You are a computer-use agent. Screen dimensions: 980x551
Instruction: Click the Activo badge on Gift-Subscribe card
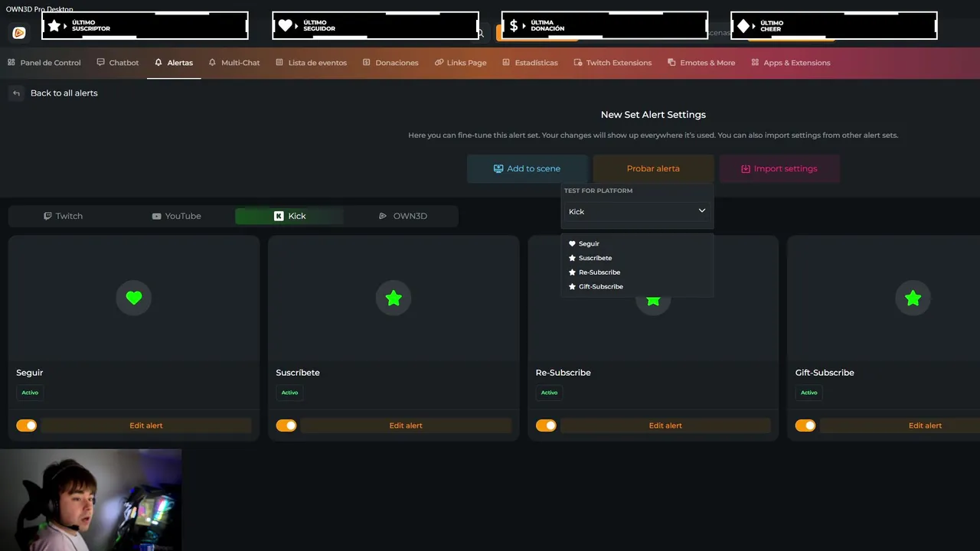click(x=808, y=393)
